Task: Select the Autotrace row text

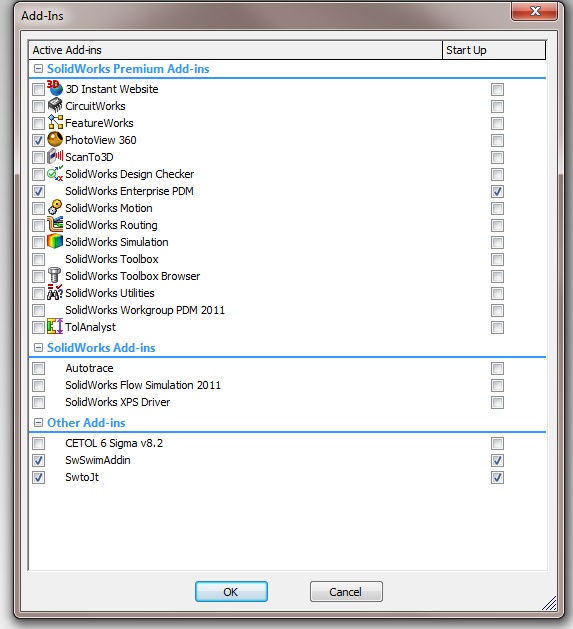Action: tap(89, 368)
